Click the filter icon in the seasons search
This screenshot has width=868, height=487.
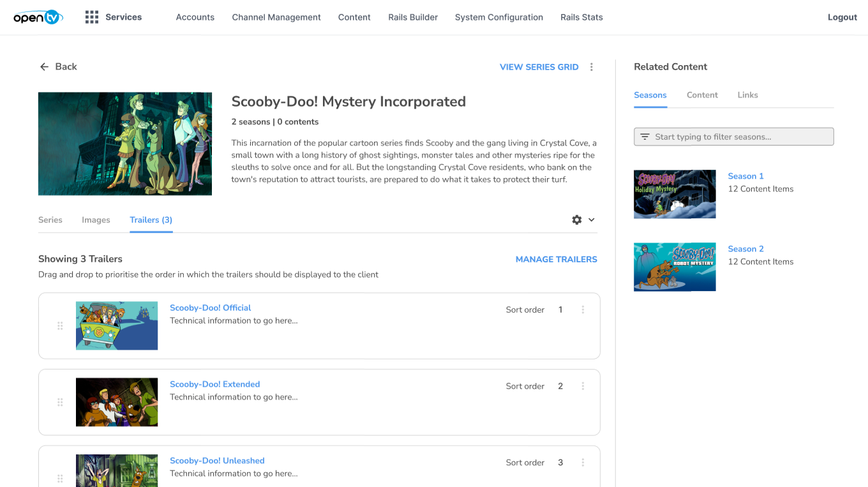pos(645,137)
